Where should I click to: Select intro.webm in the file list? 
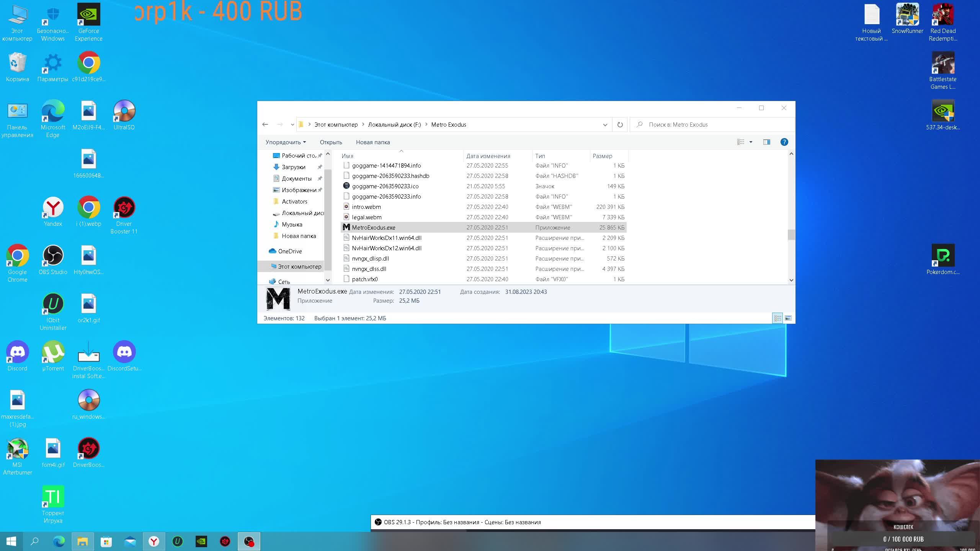[x=366, y=207]
